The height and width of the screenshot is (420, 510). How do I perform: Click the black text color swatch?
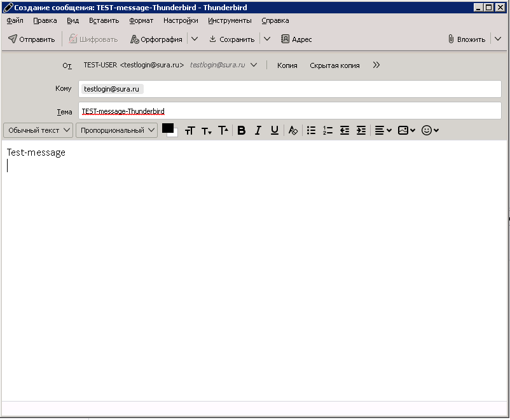168,128
